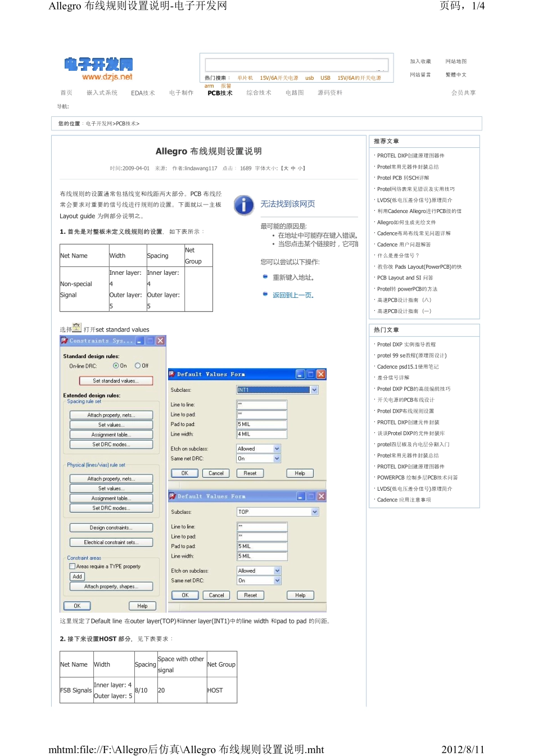Click the INT1 Default Values Form title icon
This screenshot has height=756, width=534.
pyautogui.click(x=172, y=374)
